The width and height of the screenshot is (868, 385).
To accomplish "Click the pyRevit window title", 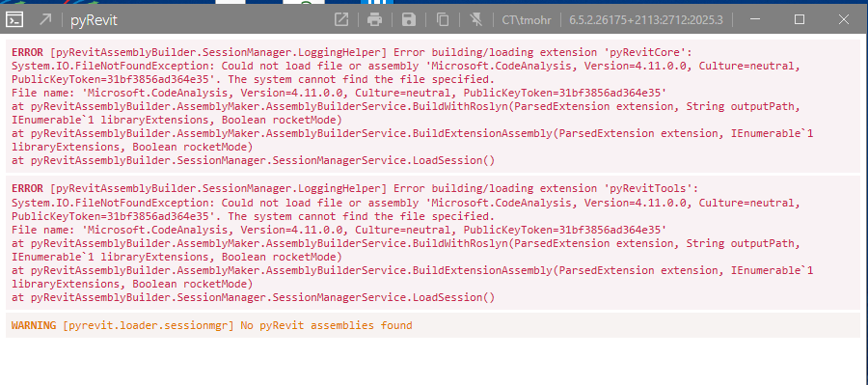I will click(94, 21).
